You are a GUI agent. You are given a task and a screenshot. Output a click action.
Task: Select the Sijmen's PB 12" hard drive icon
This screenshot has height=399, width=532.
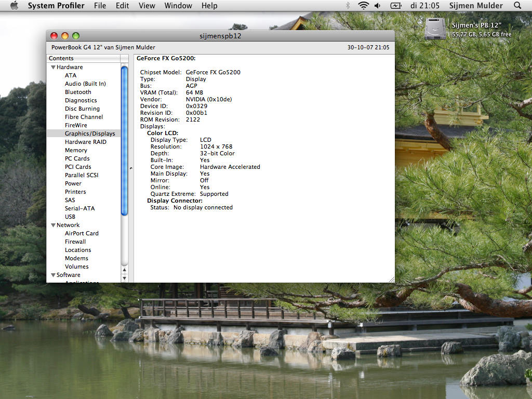pyautogui.click(x=435, y=29)
